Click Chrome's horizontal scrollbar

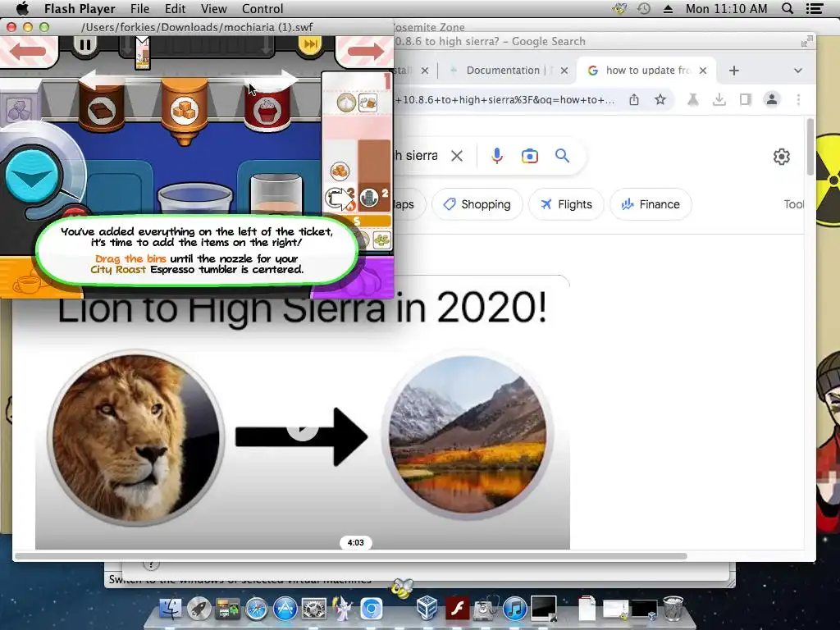tap(351, 556)
